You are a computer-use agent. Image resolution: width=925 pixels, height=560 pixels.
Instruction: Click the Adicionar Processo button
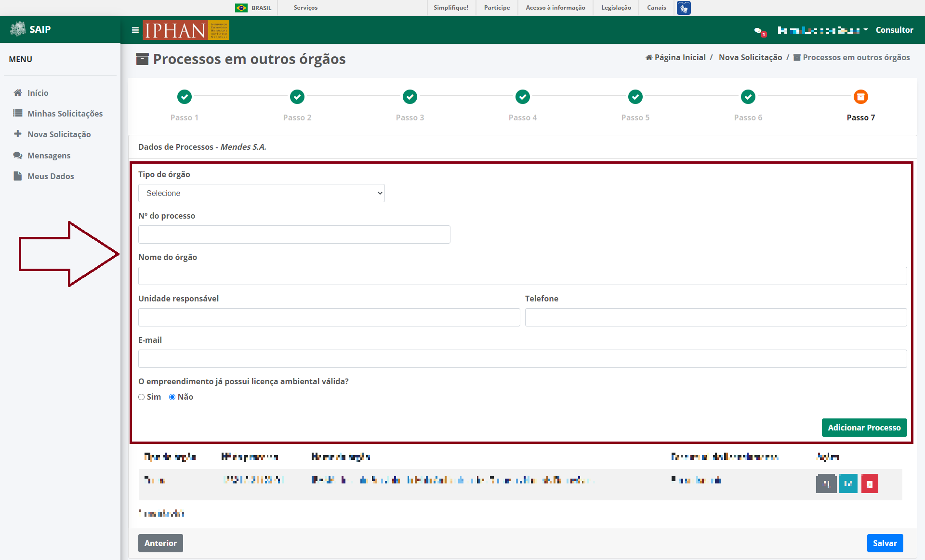(864, 428)
